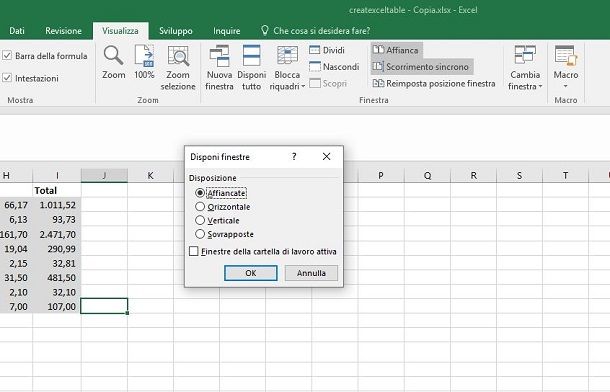The height and width of the screenshot is (392, 610).
Task: Select column R header
Action: pos(473,175)
